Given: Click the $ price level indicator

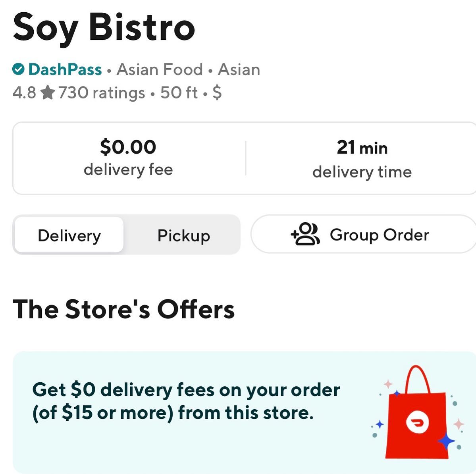Looking at the screenshot, I should [x=217, y=93].
